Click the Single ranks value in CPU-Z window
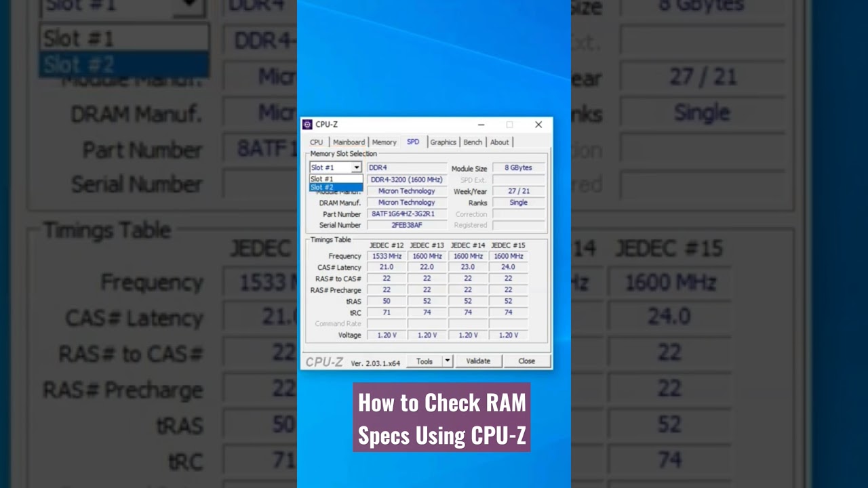This screenshot has width=868, height=488. [x=518, y=203]
